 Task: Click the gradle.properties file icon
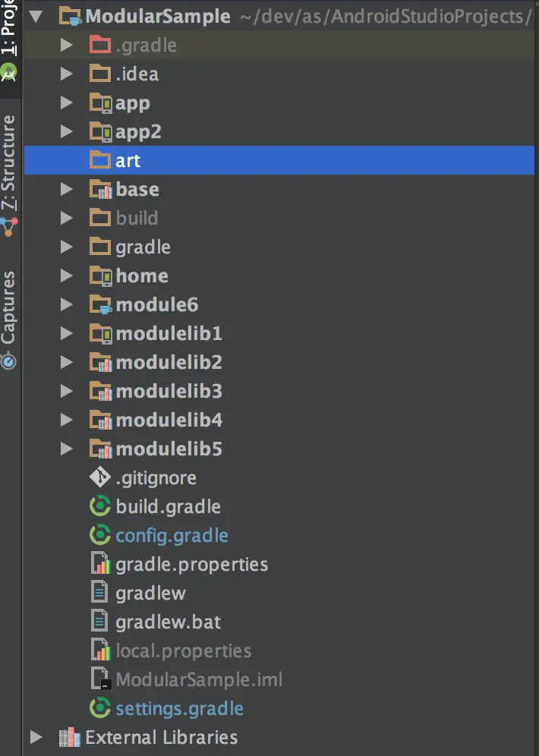(101, 564)
